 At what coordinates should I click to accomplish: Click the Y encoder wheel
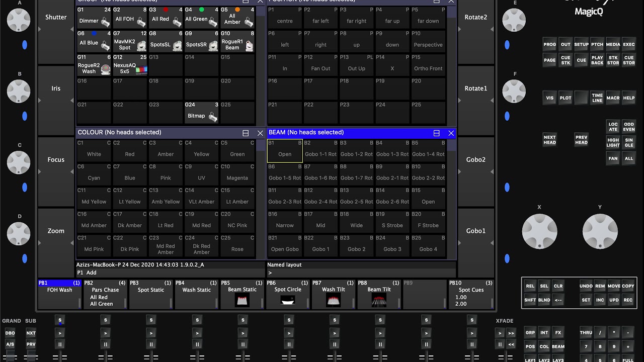coord(600,231)
